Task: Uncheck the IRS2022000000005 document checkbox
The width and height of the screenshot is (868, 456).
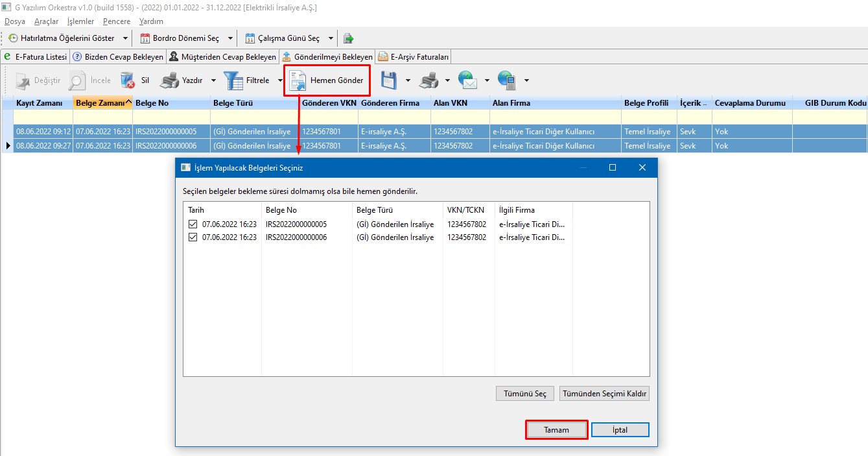Action: click(x=193, y=224)
